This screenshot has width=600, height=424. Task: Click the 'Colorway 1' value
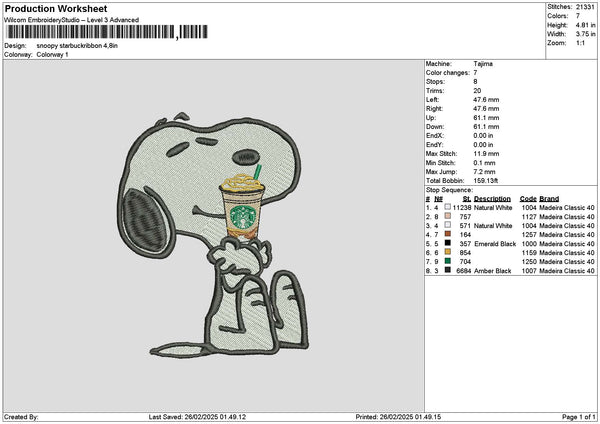[52, 55]
